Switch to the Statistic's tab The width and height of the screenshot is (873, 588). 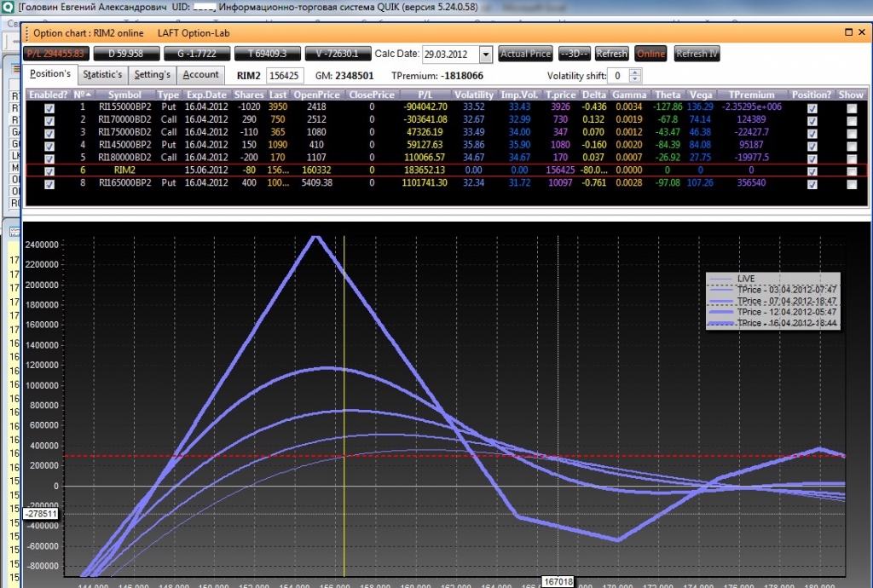[x=102, y=74]
